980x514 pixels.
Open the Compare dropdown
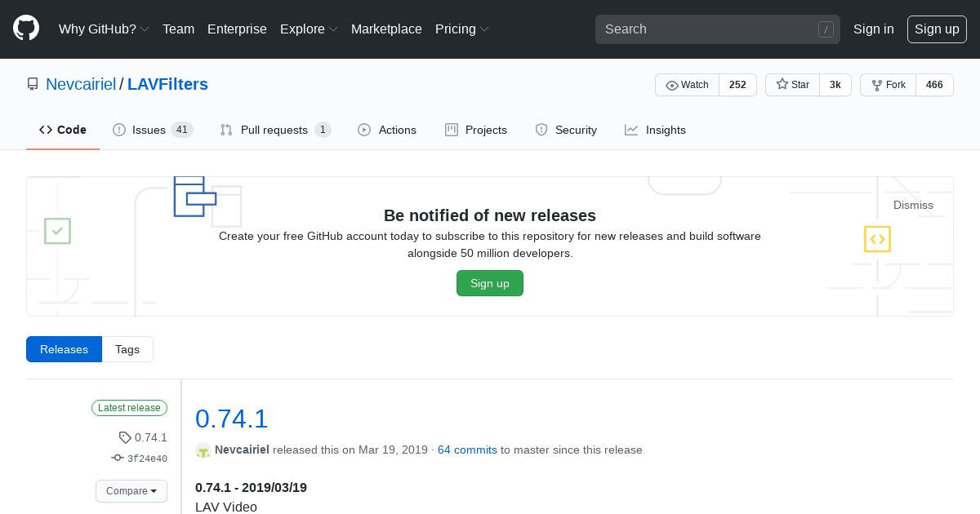[x=131, y=491]
